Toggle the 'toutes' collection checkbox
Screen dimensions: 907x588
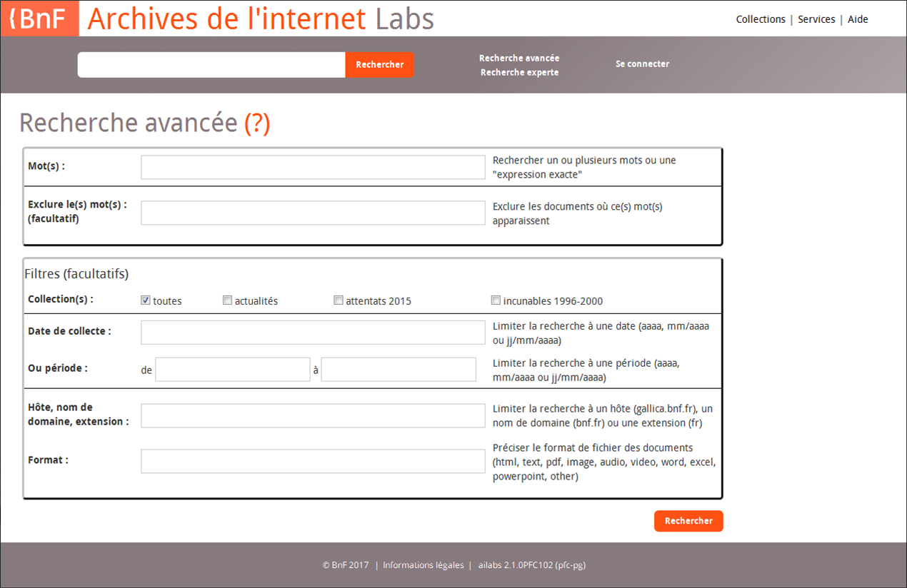point(146,300)
